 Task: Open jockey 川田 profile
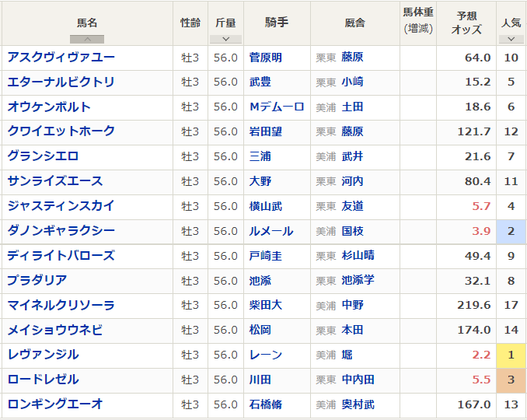[260, 380]
